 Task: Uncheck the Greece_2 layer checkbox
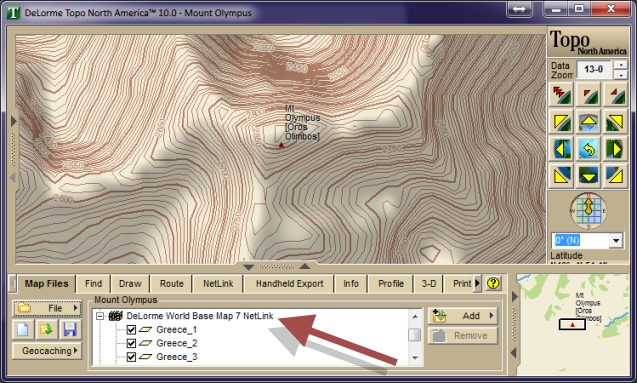click(x=131, y=343)
